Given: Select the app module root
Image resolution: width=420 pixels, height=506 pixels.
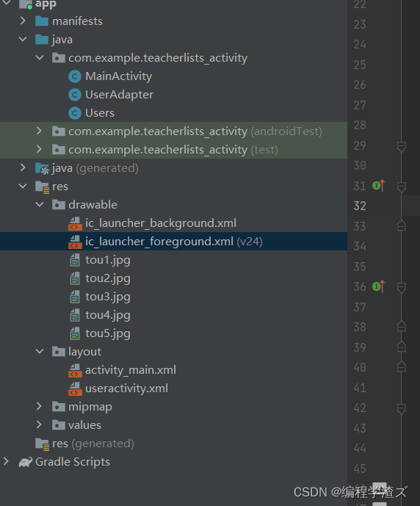Looking at the screenshot, I should click(46, 4).
